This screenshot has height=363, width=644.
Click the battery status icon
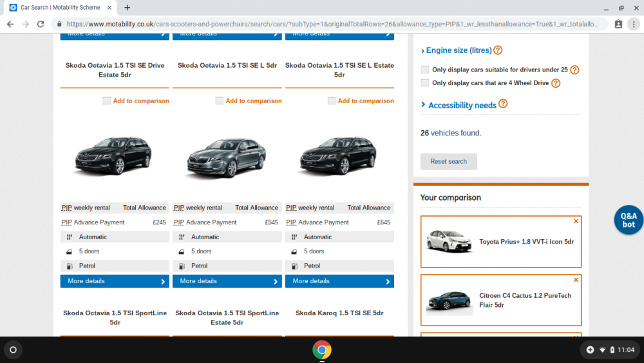[612, 350]
